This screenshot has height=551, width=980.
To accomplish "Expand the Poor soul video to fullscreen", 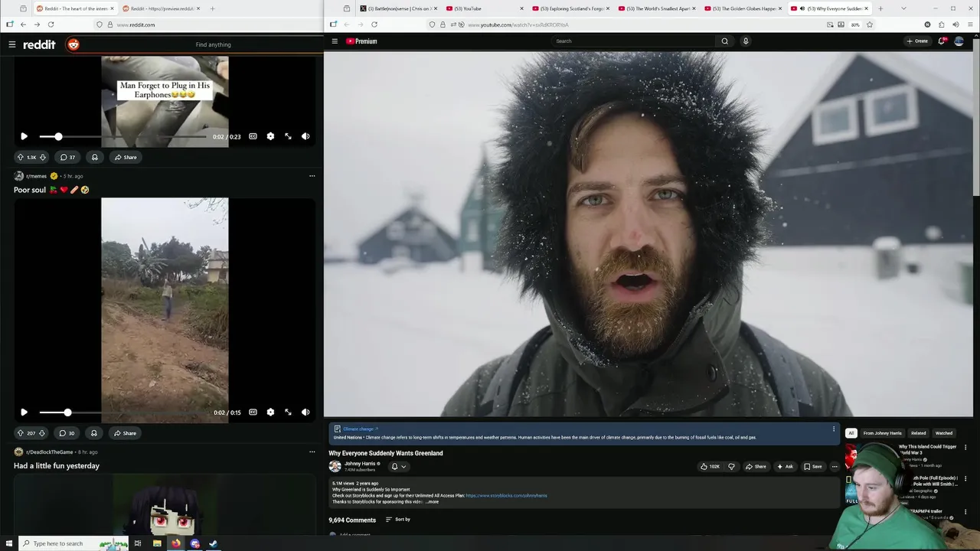I will pyautogui.click(x=288, y=412).
